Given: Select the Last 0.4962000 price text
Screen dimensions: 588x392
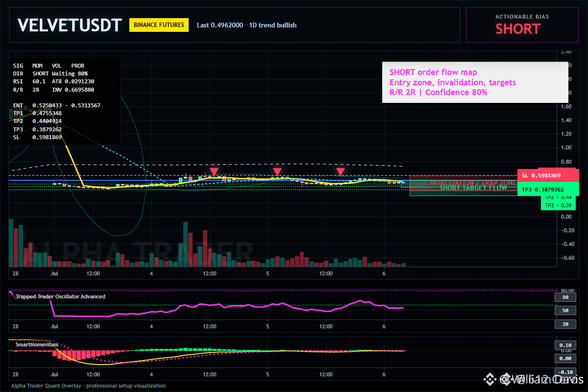Looking at the screenshot, I should click(220, 25).
